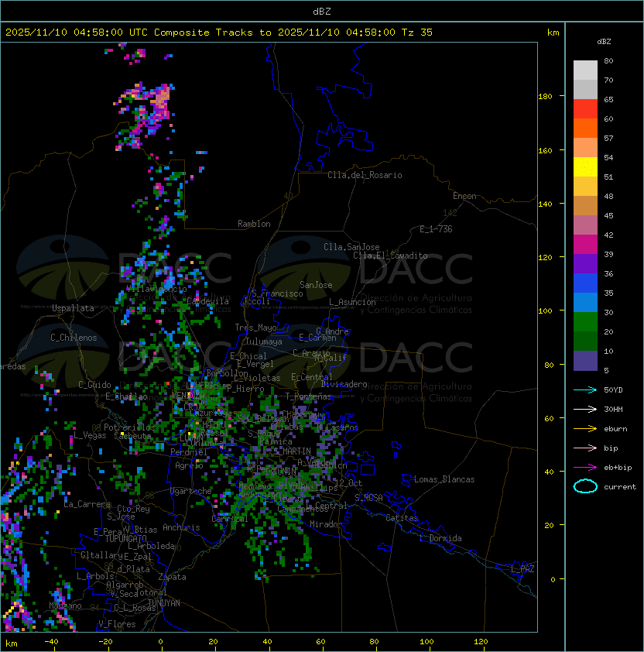
Task: Pick the darker gray swatch below 70
Action: pos(585,89)
